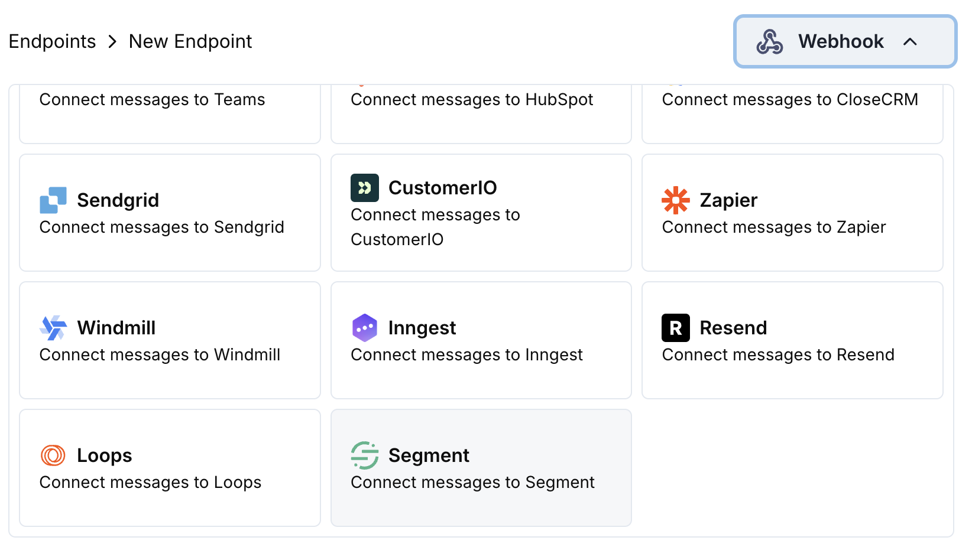The width and height of the screenshot is (972, 560).
Task: Select the Loops heading
Action: [x=105, y=455]
